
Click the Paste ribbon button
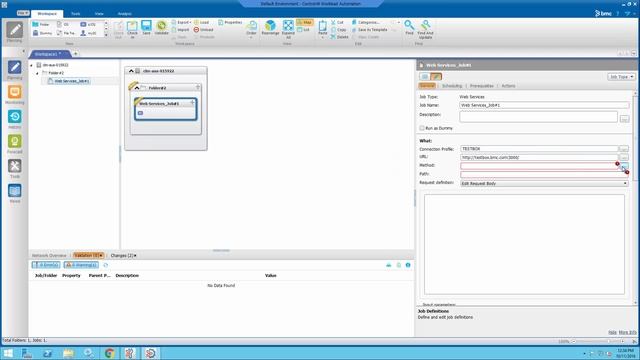coord(322,29)
